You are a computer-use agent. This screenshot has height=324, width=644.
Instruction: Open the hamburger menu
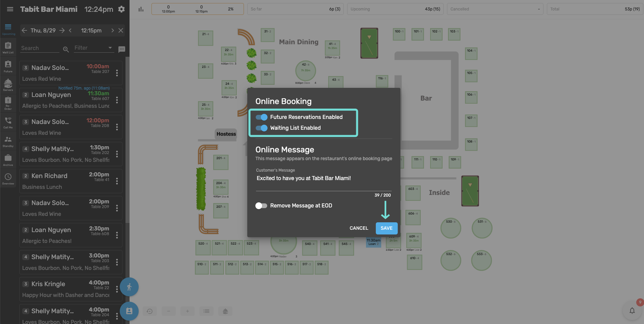click(10, 9)
